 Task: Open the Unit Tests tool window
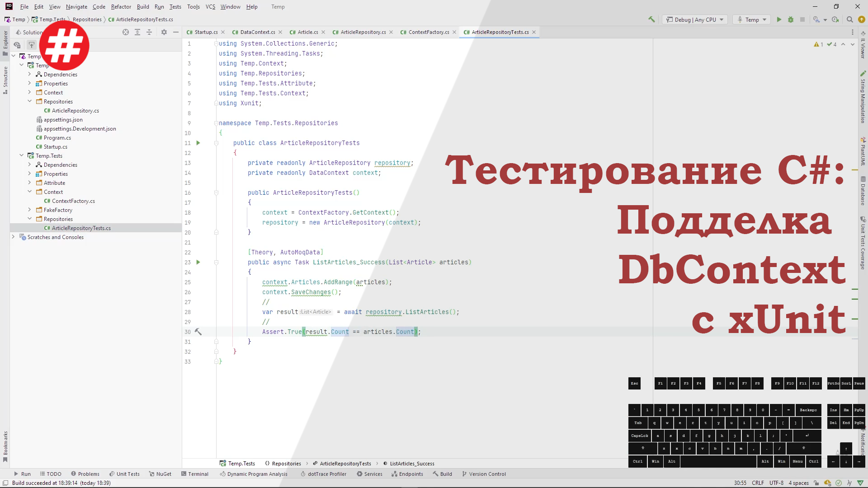click(x=124, y=474)
